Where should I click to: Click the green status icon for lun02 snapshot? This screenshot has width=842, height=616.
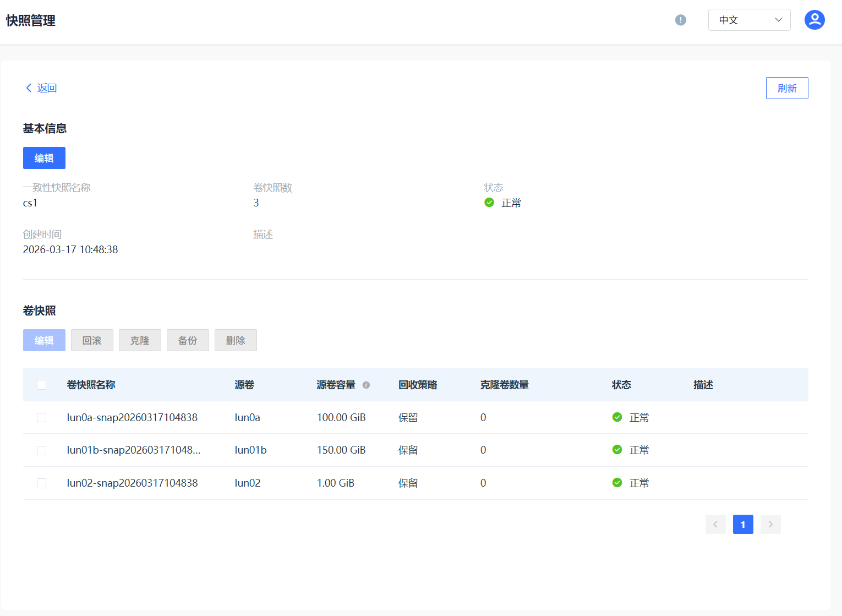pyautogui.click(x=617, y=483)
